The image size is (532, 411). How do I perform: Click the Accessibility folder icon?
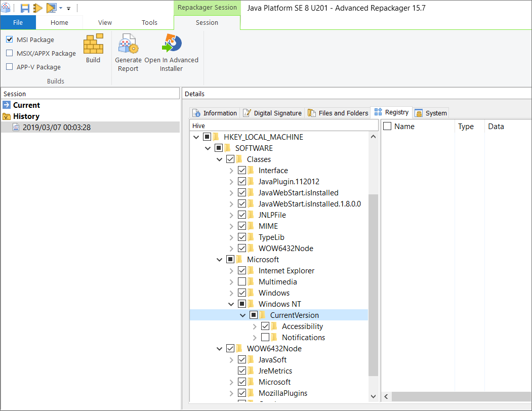tap(274, 326)
